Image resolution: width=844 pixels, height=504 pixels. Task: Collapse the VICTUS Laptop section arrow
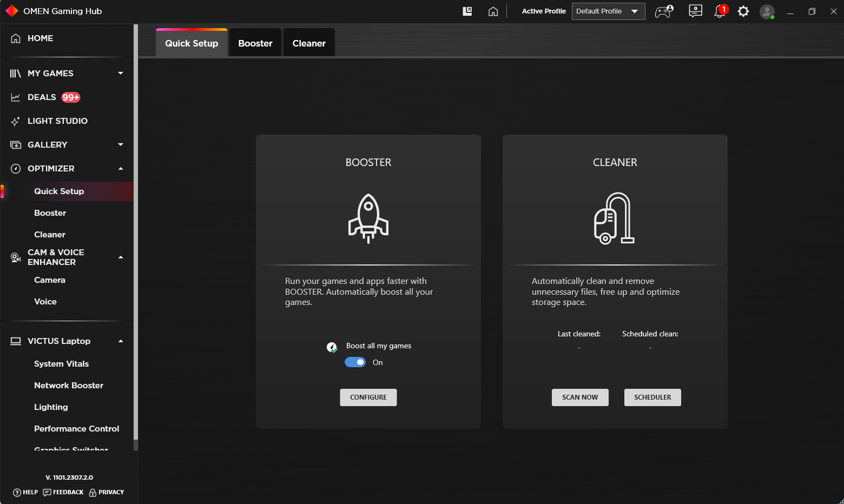121,341
